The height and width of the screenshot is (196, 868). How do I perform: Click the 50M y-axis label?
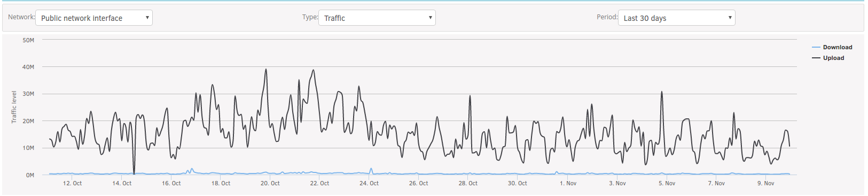coord(28,40)
